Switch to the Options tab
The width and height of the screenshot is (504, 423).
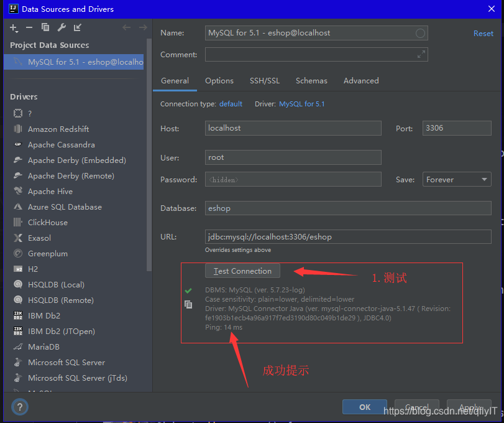tap(219, 81)
